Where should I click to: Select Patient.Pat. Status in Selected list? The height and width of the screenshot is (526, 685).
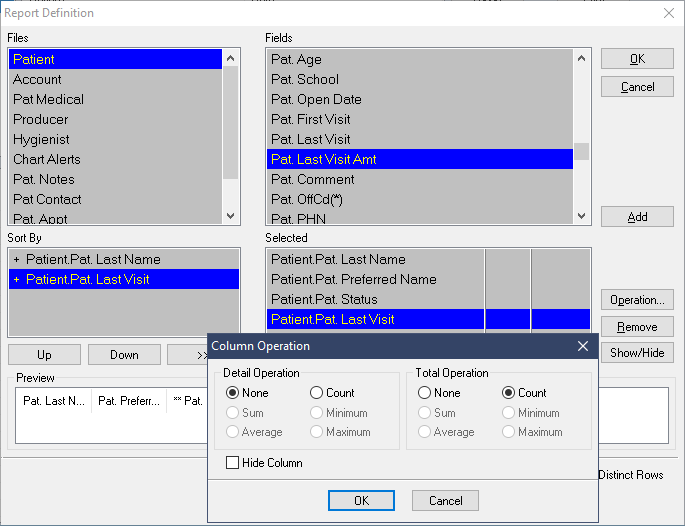point(324,299)
